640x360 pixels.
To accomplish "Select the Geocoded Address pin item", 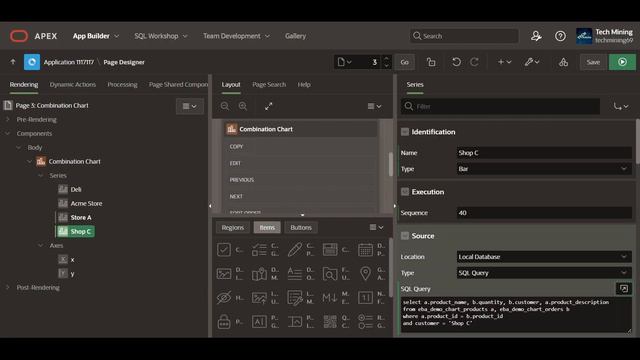I will pyautogui.click(x=365, y=273).
